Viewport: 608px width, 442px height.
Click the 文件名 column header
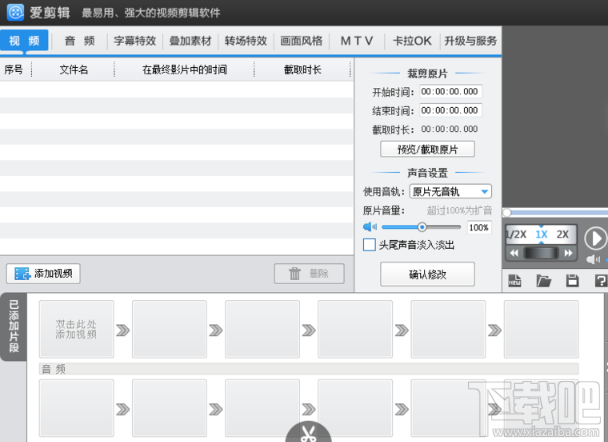(74, 70)
